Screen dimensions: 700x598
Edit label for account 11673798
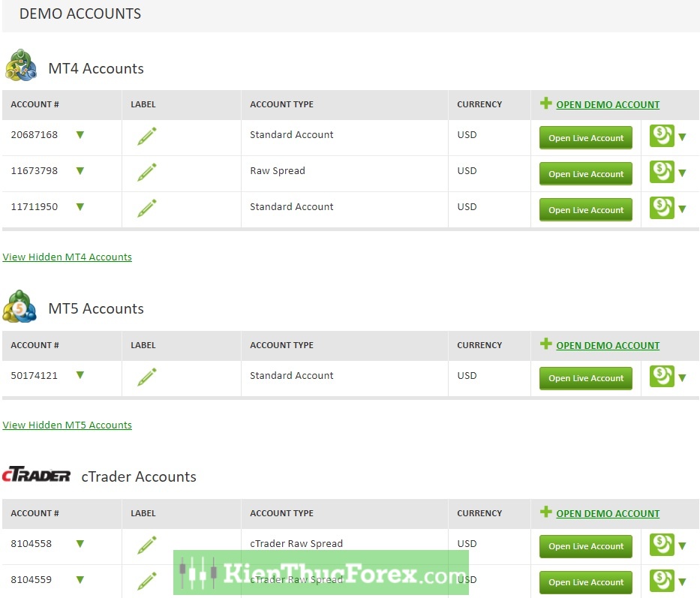click(x=147, y=172)
